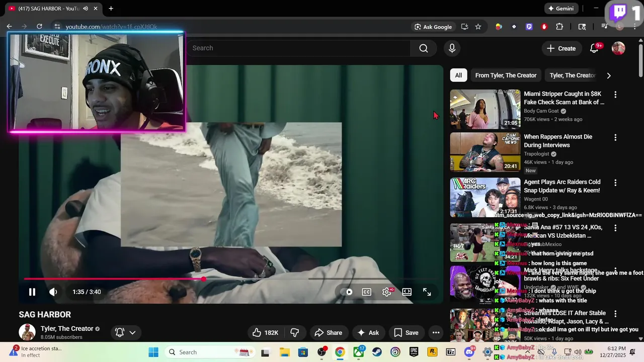Open the options menu for the Arc Raiders video

click(x=615, y=183)
